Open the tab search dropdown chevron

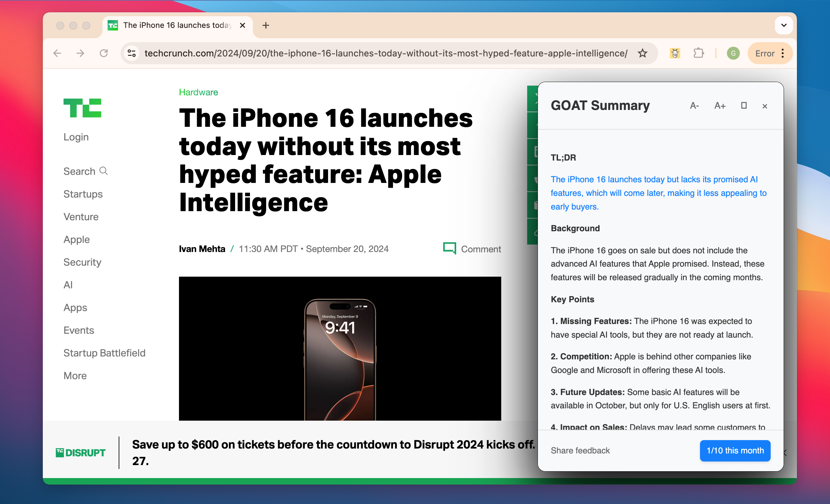tap(784, 25)
